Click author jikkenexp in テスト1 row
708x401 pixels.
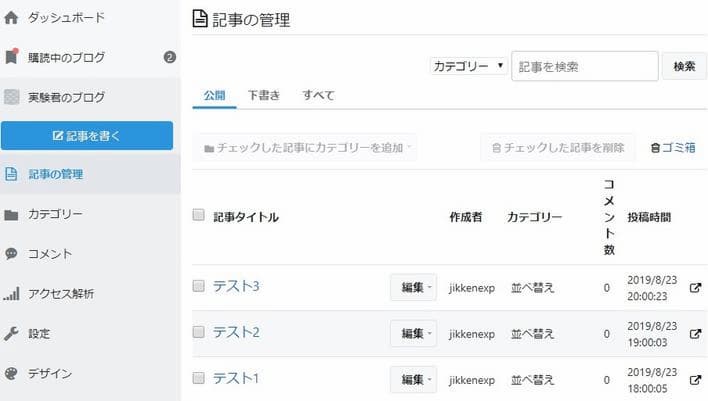tap(472, 380)
